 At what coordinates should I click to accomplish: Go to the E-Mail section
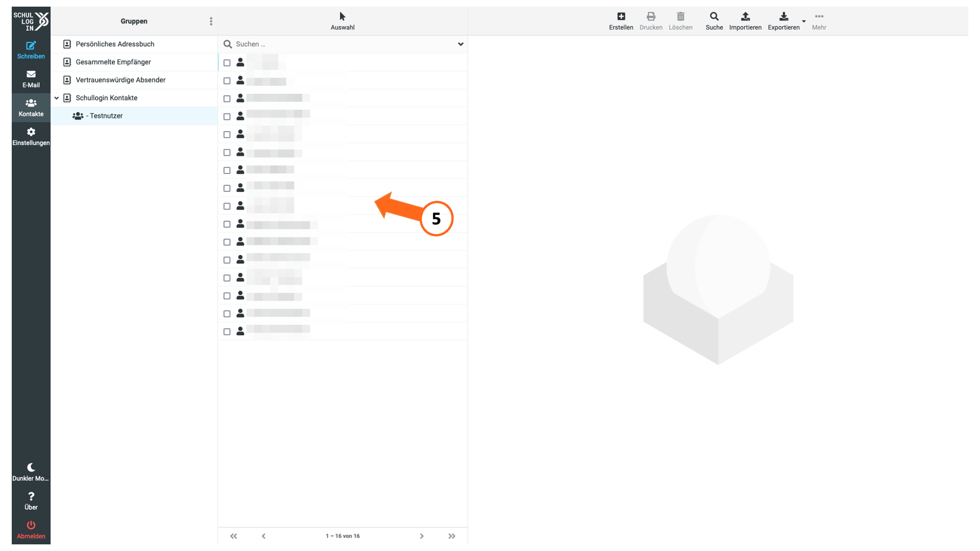(31, 79)
